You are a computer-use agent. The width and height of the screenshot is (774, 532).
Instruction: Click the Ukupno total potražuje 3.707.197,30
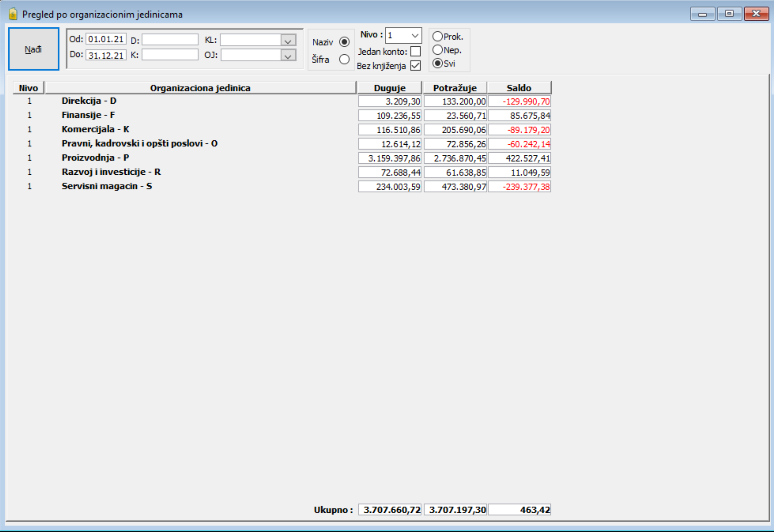click(x=455, y=510)
